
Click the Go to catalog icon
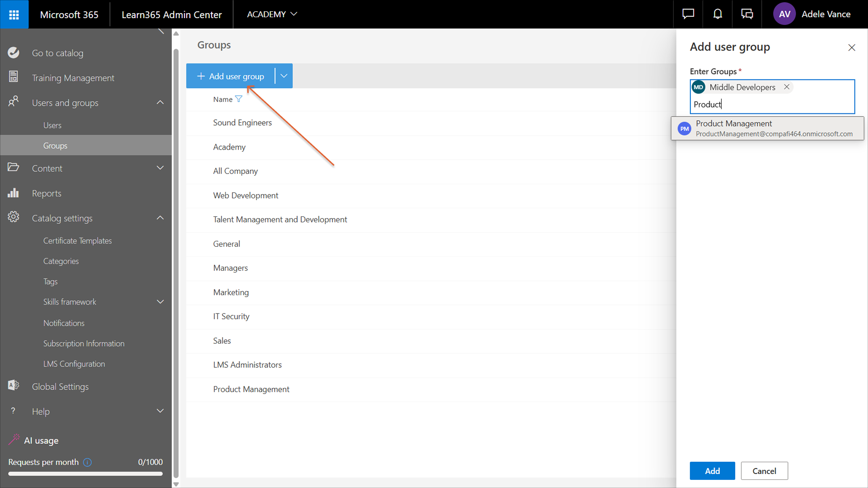click(14, 53)
